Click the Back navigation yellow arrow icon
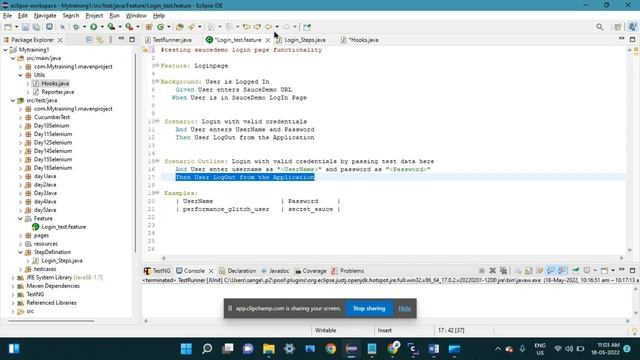The height and width of the screenshot is (360, 640). pos(268,27)
